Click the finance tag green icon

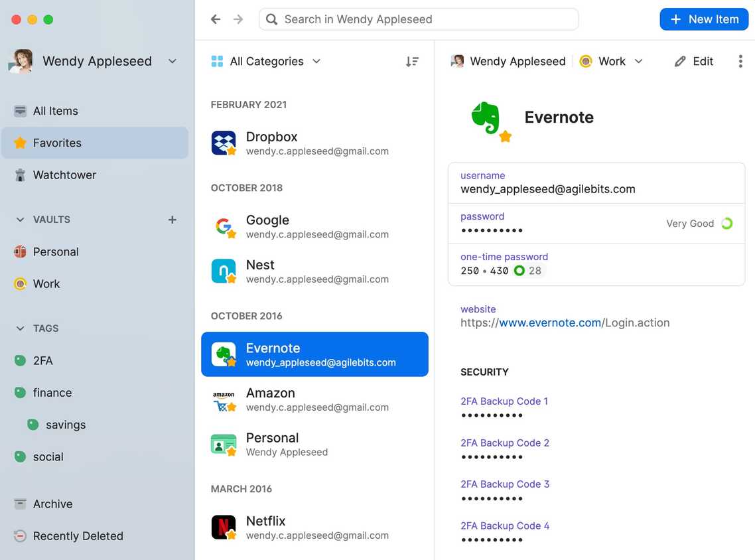[20, 392]
